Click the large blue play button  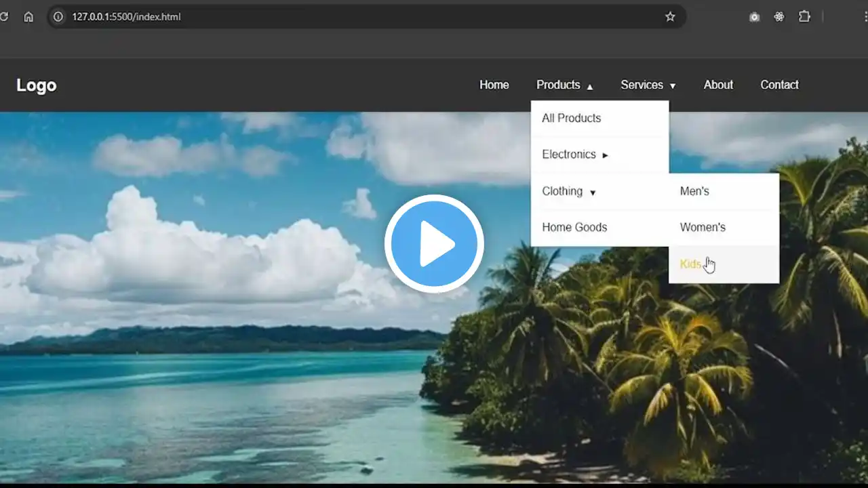point(434,244)
